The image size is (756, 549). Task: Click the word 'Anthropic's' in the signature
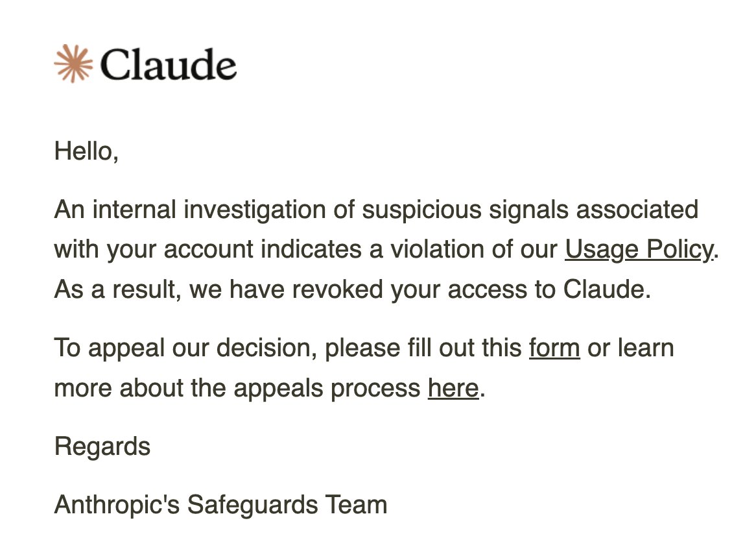[117, 505]
